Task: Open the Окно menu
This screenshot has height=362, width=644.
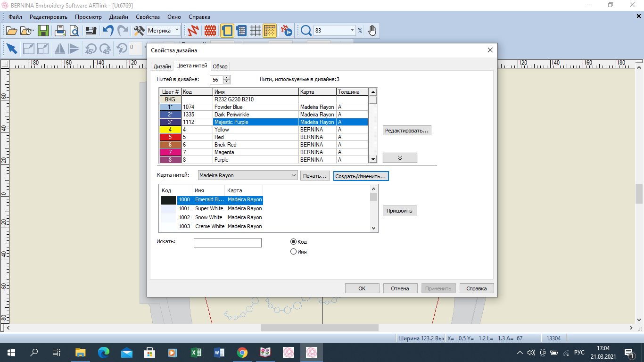Action: (x=175, y=16)
